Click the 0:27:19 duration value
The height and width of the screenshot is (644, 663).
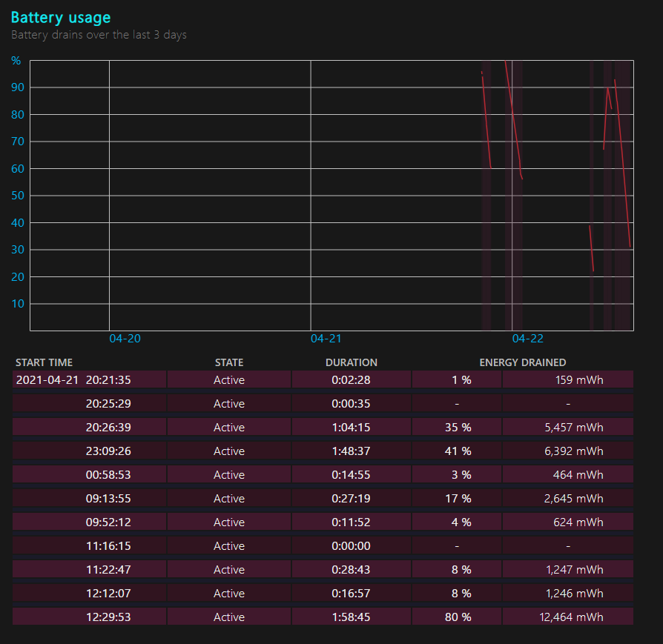pyautogui.click(x=351, y=498)
